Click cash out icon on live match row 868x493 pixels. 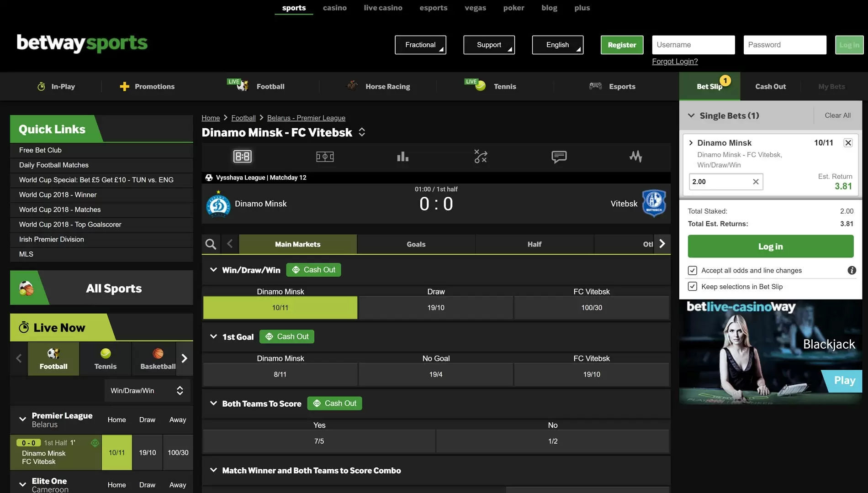(95, 443)
